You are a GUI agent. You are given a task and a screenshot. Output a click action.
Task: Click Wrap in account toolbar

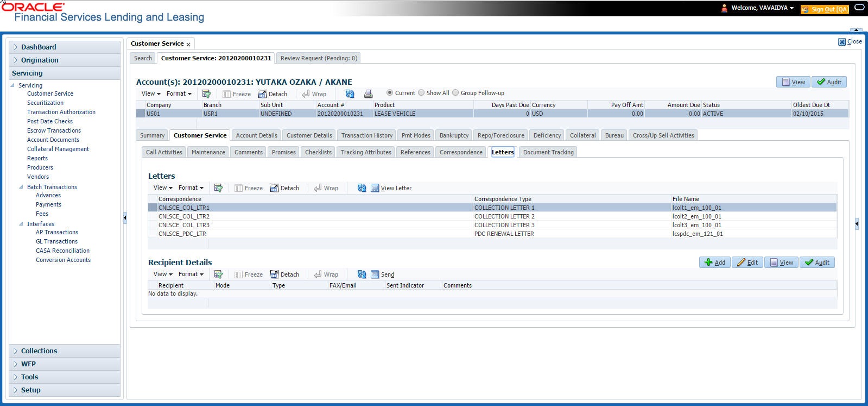point(314,94)
